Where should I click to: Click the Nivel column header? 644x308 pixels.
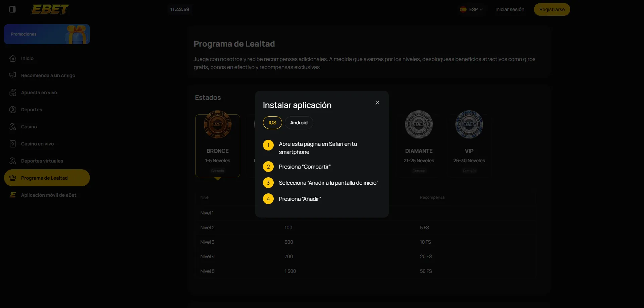pos(205,197)
